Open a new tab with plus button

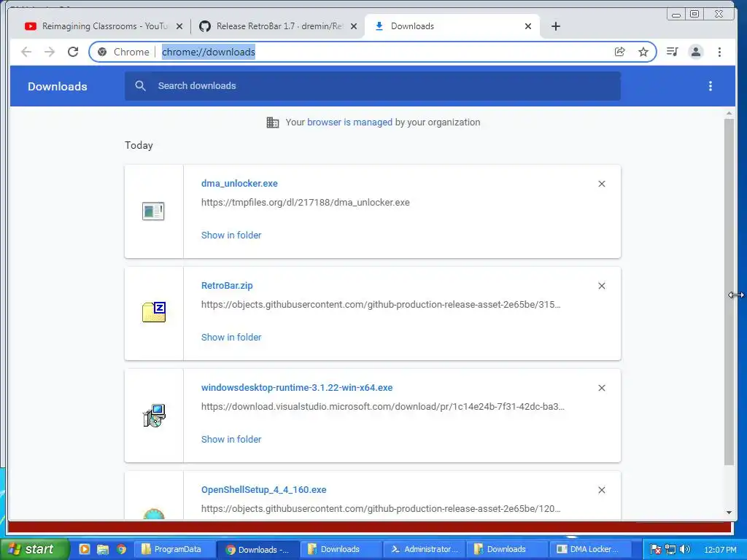click(555, 26)
